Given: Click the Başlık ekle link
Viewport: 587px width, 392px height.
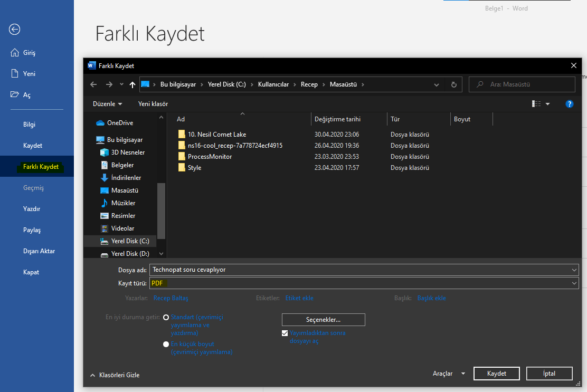Looking at the screenshot, I should [x=431, y=298].
